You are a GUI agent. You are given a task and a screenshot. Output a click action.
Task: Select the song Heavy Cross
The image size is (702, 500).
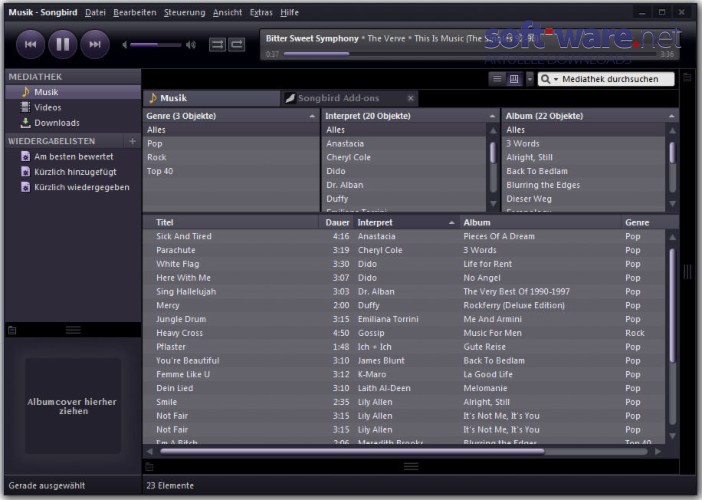pyautogui.click(x=404, y=333)
